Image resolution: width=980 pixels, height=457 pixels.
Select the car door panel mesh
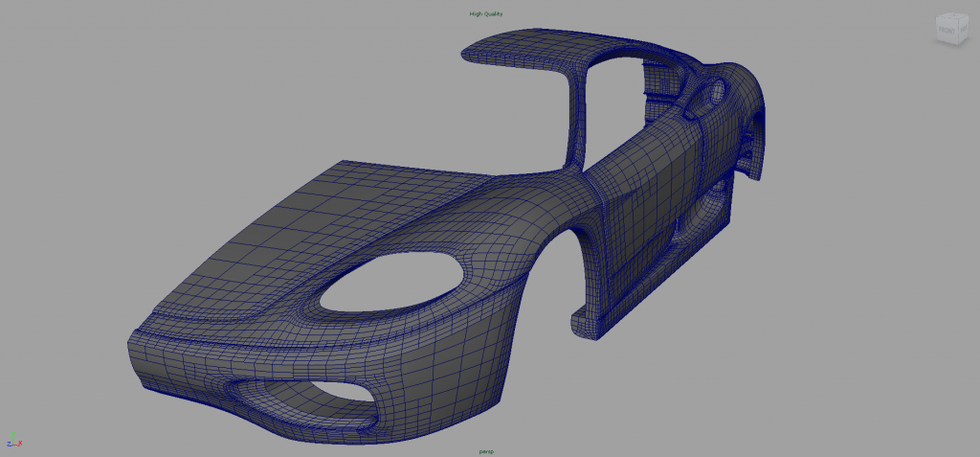coord(641,192)
